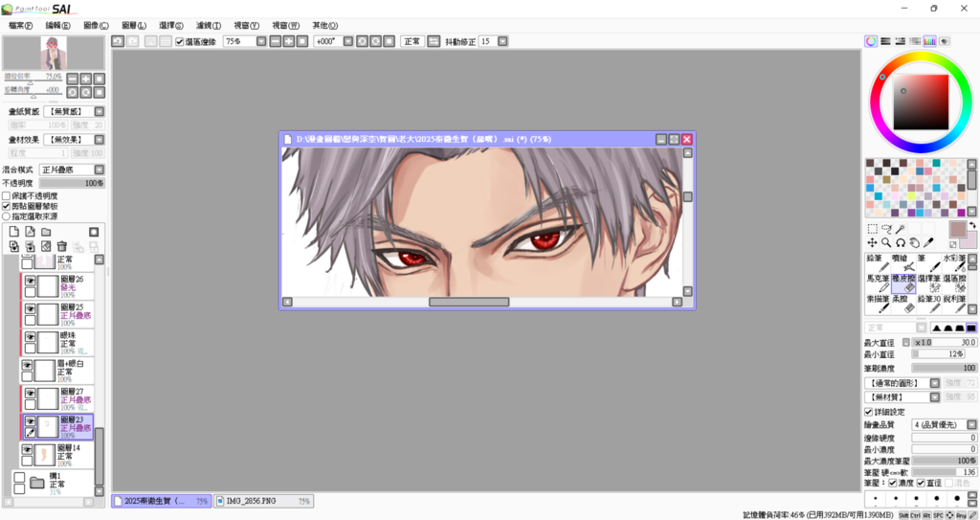Select the magic wand tool
Screen dimensions: 980x520
[900, 229]
